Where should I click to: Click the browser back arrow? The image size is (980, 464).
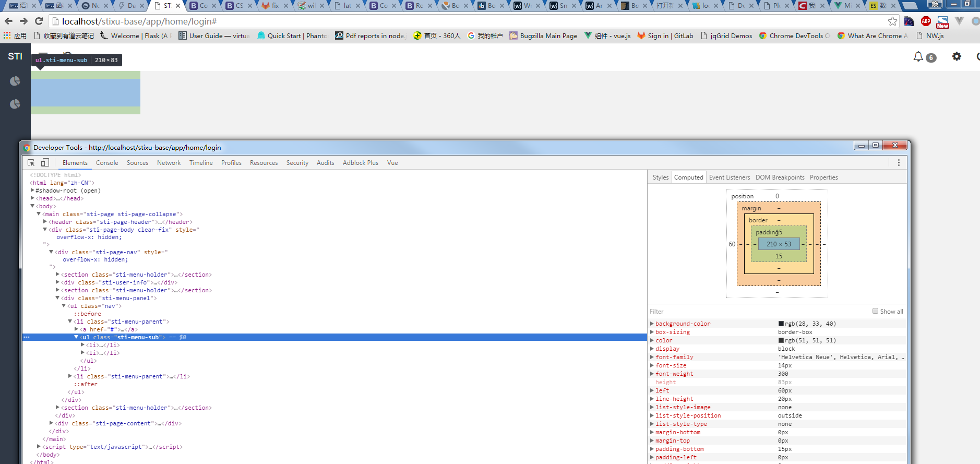[8, 21]
